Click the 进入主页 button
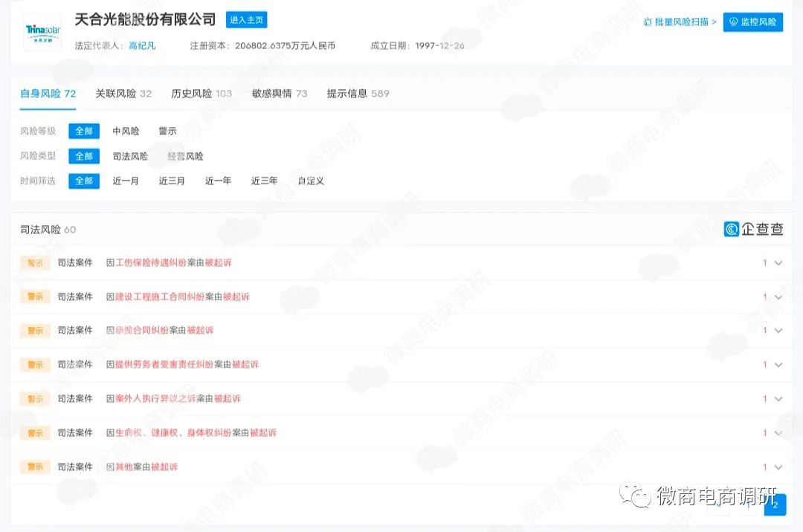This screenshot has height=532, width=803. click(x=246, y=20)
